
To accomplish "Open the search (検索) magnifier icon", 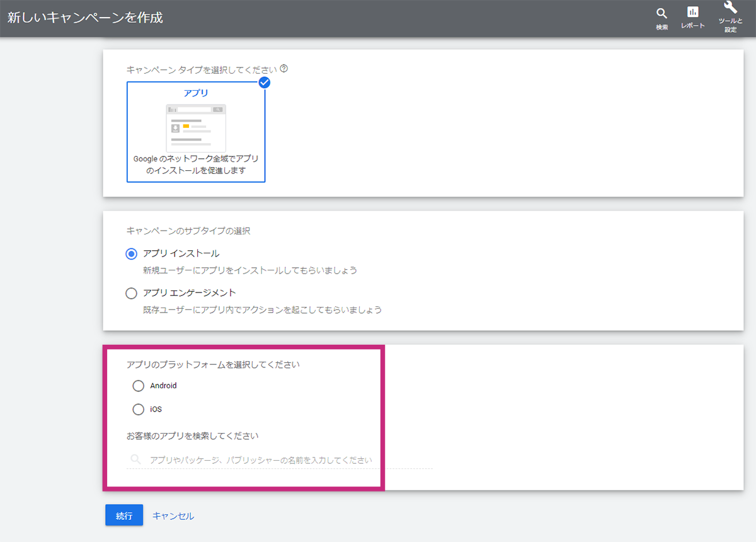I will [x=661, y=14].
